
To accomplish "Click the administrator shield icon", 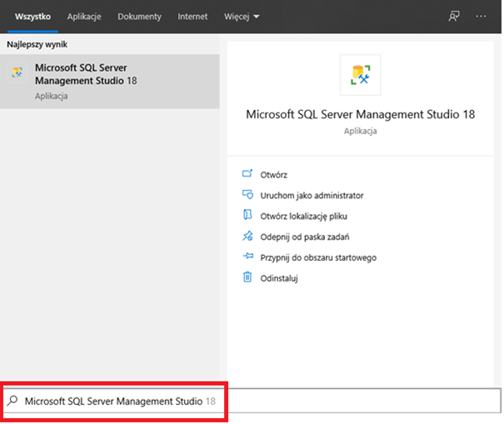I will (x=247, y=194).
